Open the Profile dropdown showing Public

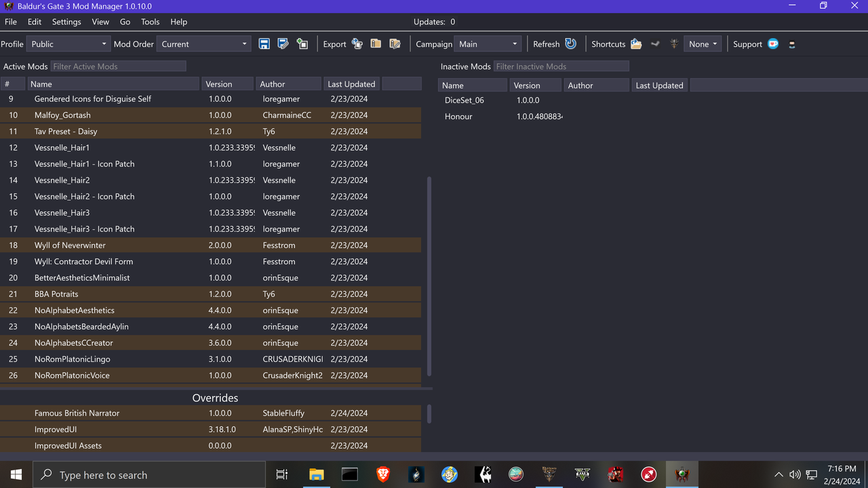click(x=68, y=44)
